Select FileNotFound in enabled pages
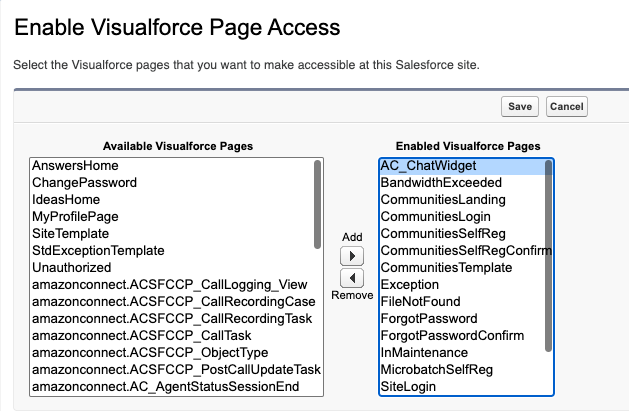This screenshot has width=629, height=411. point(462,302)
